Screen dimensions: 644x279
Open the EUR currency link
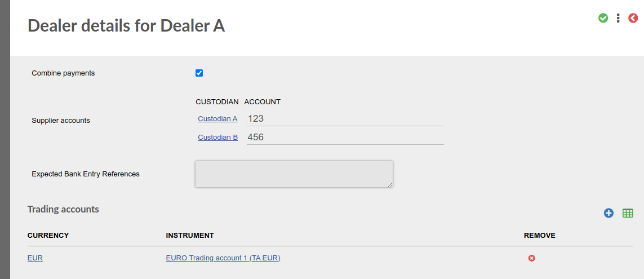[x=35, y=258]
